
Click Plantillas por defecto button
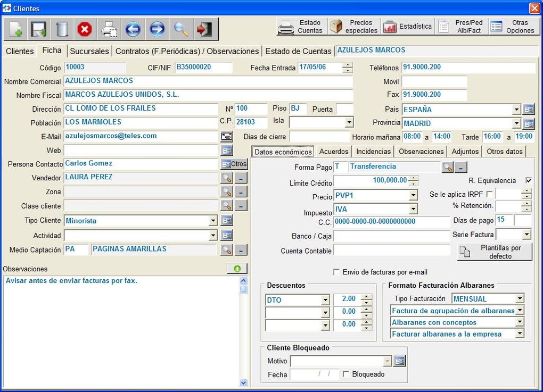click(495, 252)
